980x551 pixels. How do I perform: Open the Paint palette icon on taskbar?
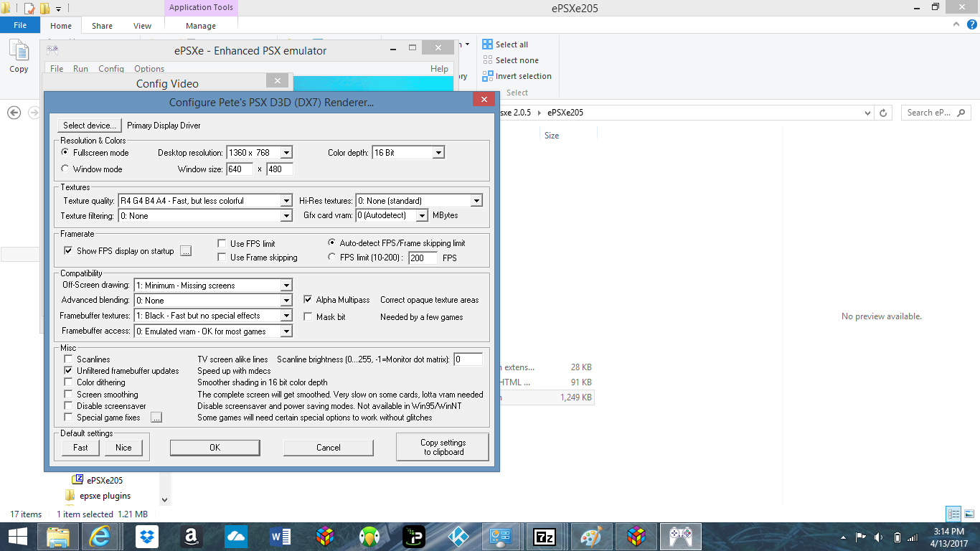click(x=592, y=536)
